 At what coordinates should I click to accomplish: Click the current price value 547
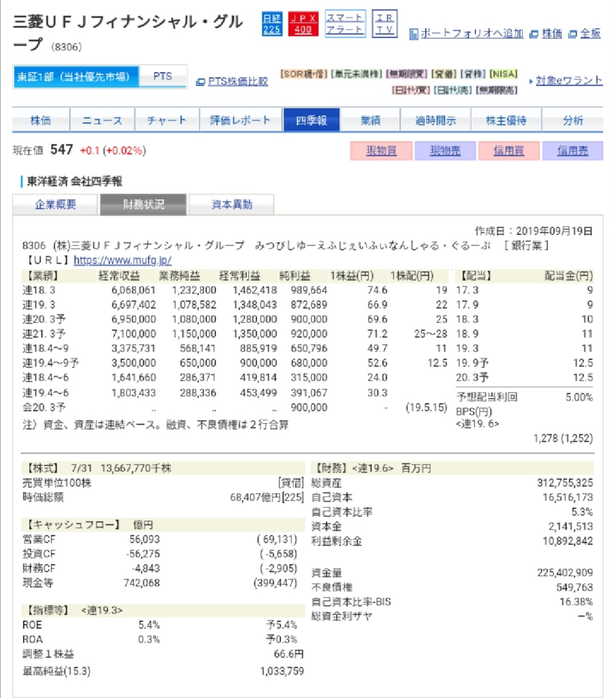click(x=62, y=150)
